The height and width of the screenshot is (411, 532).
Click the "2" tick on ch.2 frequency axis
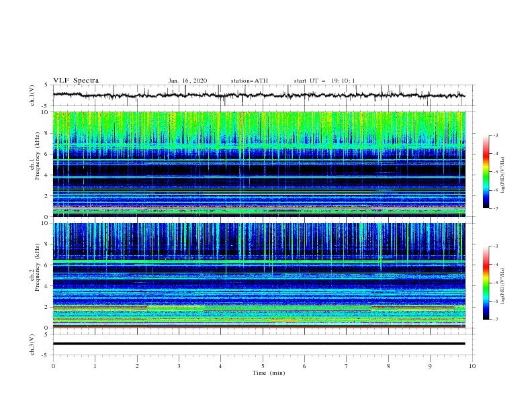coord(47,307)
